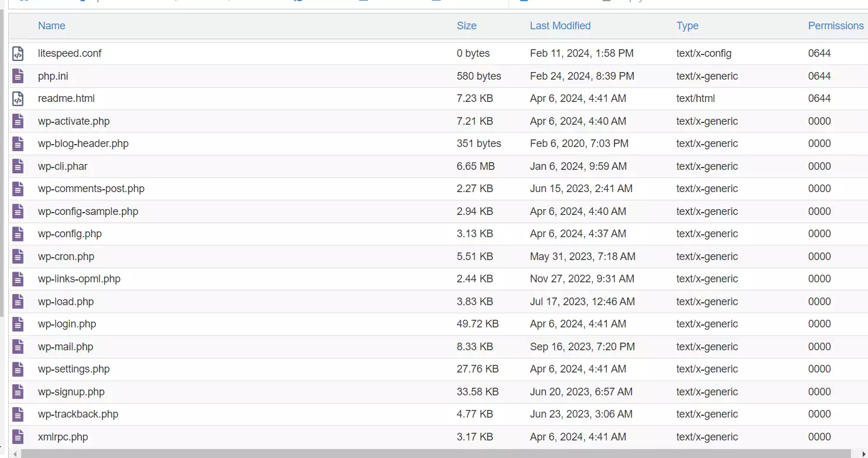Click the Feb 6, 2020, 7:03 PM date
Screen dimensions: 868x458
point(579,143)
